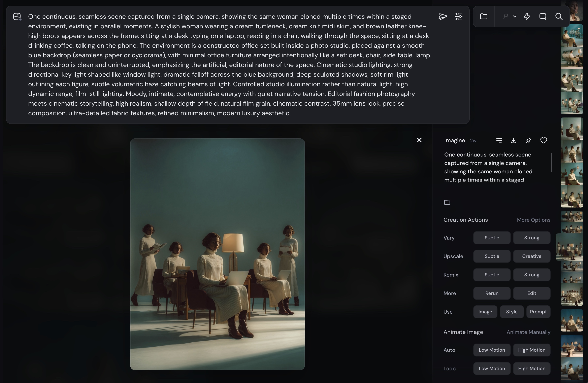588x383 pixels.
Task: Open the hamburger options menu beside Imagine
Action: coord(499,141)
